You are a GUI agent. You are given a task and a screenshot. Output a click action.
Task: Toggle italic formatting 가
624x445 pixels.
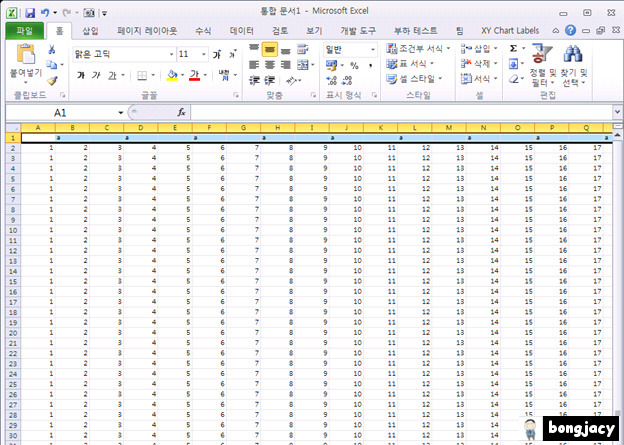coord(96,75)
